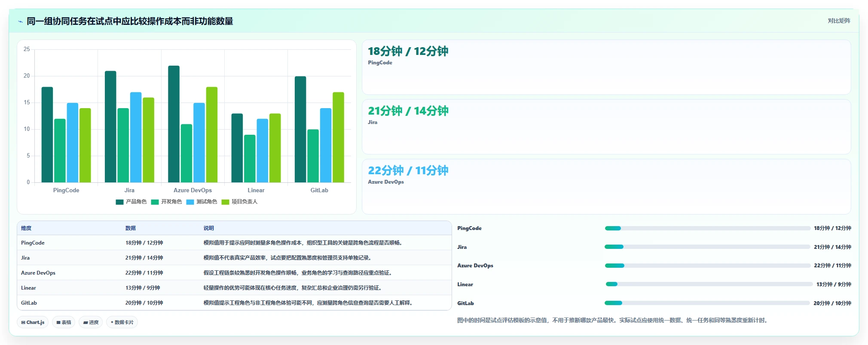Click the GitLab progress bar
The image size is (868, 345).
pos(707,303)
